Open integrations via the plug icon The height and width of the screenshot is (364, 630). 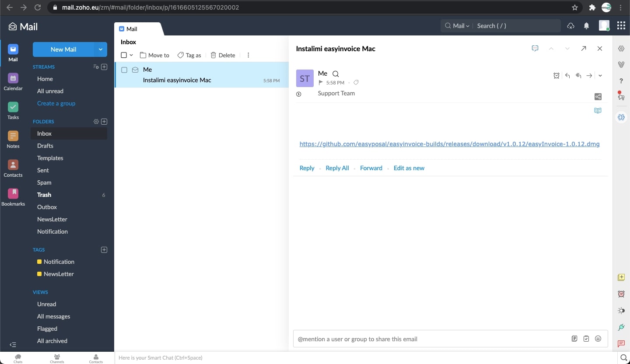(x=621, y=327)
